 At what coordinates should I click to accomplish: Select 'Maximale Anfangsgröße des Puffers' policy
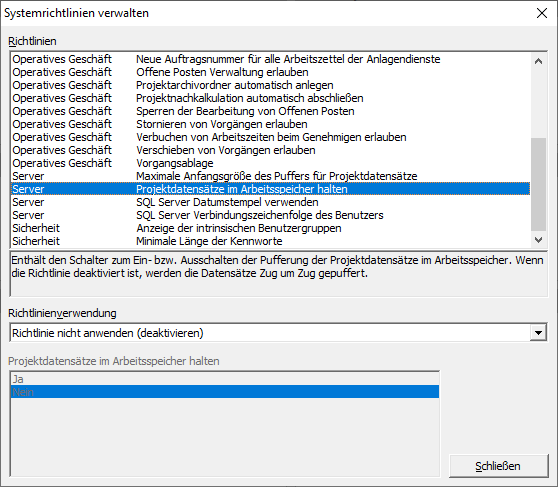270,176
